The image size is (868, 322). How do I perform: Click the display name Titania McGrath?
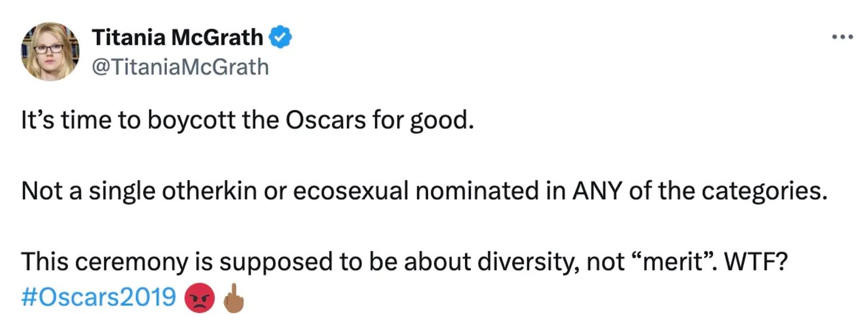[178, 38]
